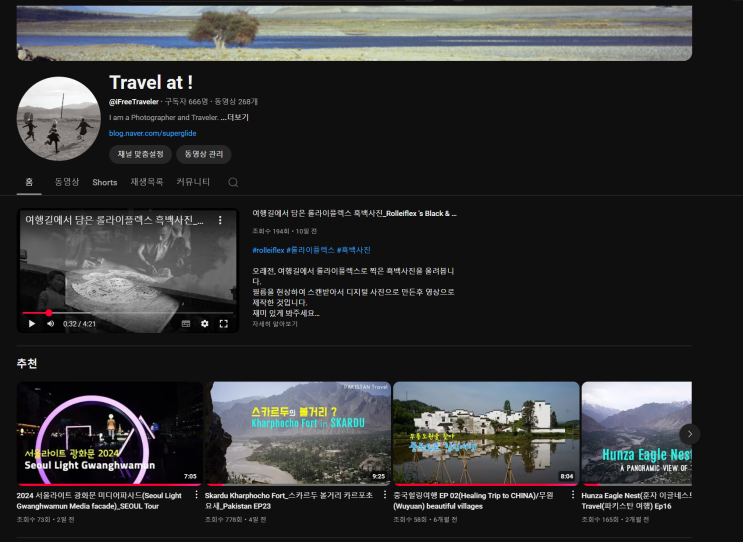Open more options on featured video player
Screen dimensions: 743x542
click(220, 220)
